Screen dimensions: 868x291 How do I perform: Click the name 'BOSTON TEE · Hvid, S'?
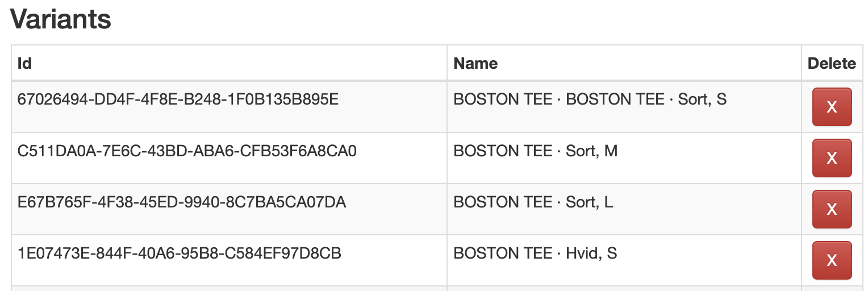pyautogui.click(x=535, y=253)
